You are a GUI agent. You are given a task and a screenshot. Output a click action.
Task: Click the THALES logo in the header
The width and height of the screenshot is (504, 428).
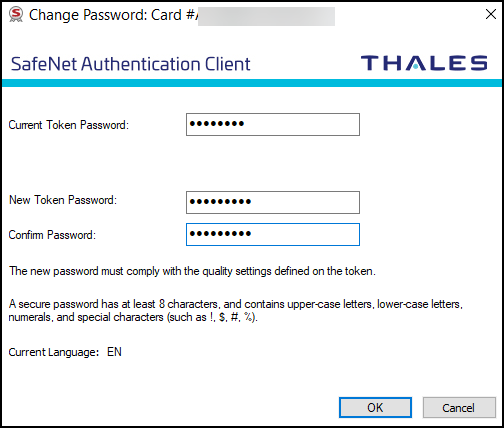coord(424,63)
